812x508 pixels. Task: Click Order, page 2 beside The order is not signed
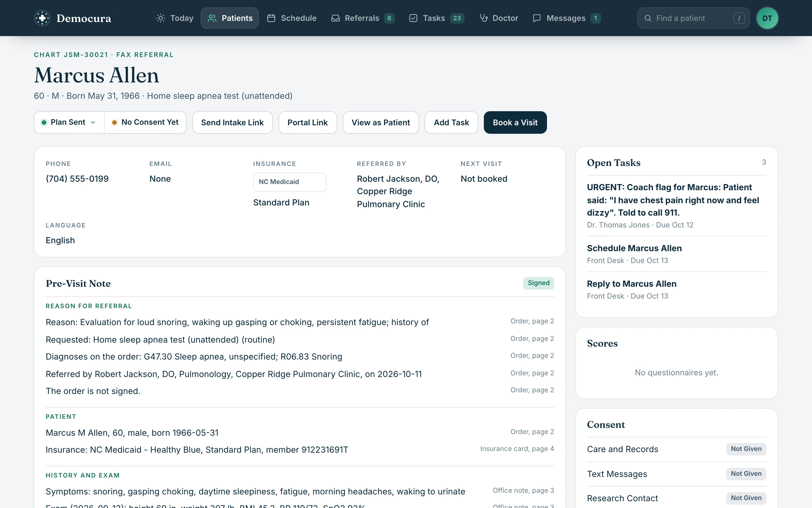pyautogui.click(x=532, y=390)
